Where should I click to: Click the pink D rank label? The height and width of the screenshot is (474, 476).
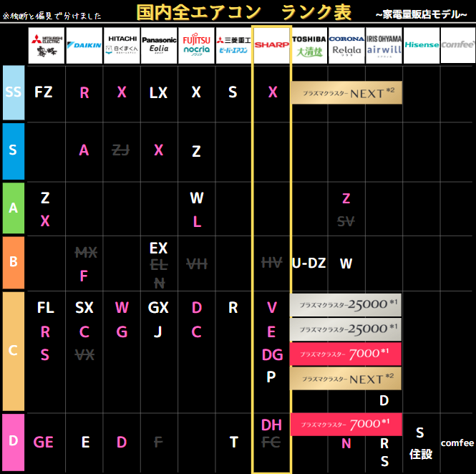14,442
